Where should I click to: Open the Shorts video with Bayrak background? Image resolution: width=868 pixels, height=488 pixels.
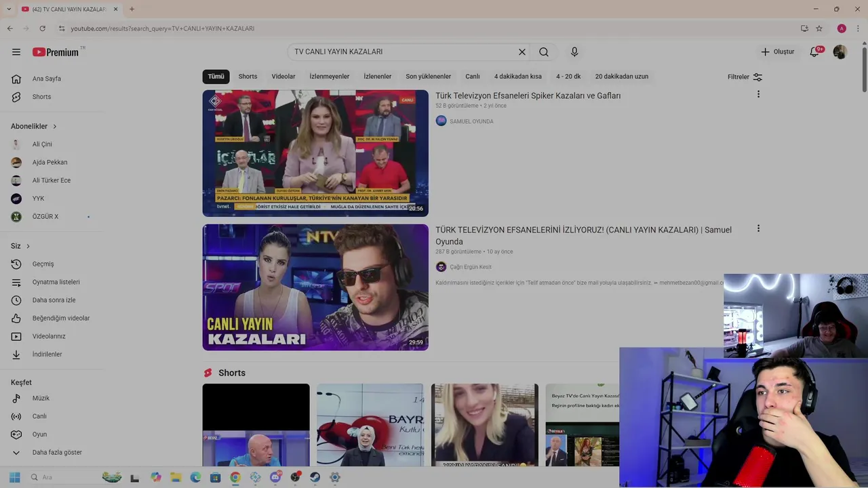(x=370, y=425)
